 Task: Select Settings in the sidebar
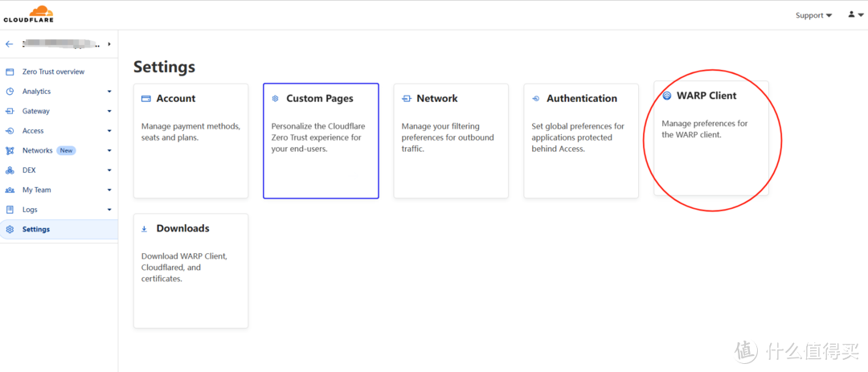tap(59, 229)
